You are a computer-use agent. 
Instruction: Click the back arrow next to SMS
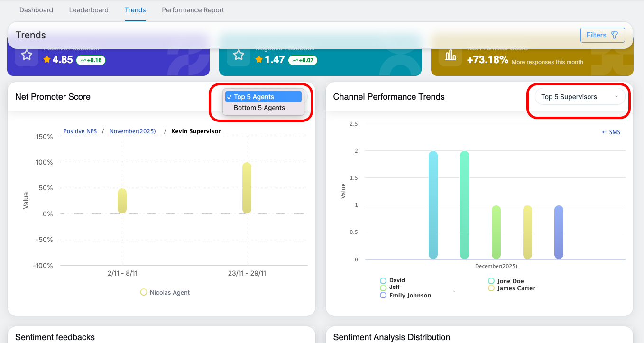[x=605, y=132]
